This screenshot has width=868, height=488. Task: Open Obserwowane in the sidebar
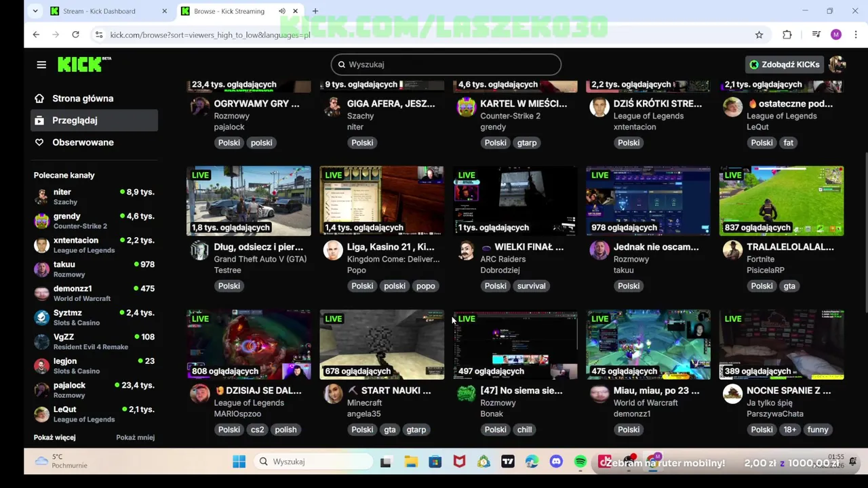tap(95, 142)
